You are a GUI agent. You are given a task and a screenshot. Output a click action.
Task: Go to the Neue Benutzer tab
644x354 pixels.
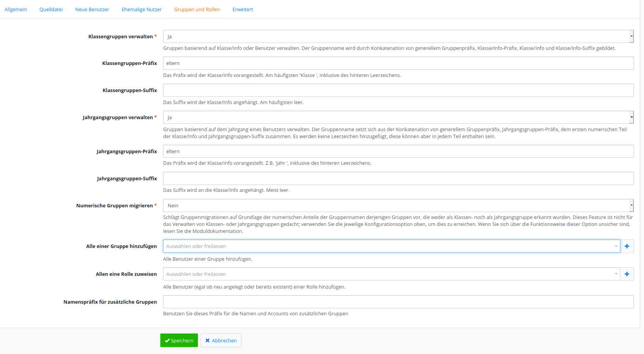click(x=92, y=10)
